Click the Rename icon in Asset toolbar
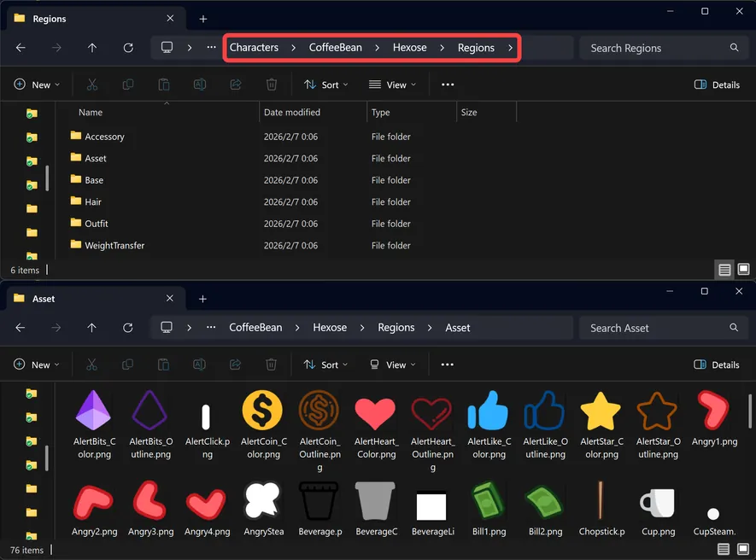 tap(199, 365)
